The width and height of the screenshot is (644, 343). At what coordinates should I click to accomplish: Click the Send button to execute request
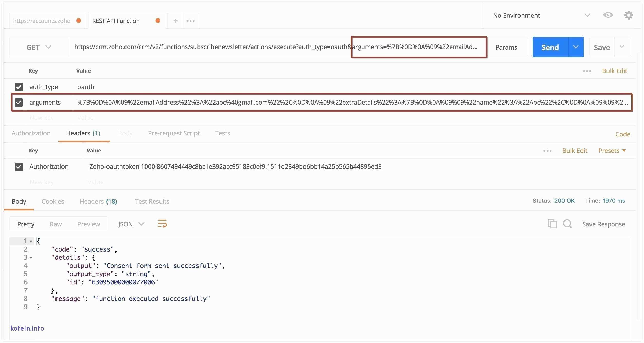549,47
